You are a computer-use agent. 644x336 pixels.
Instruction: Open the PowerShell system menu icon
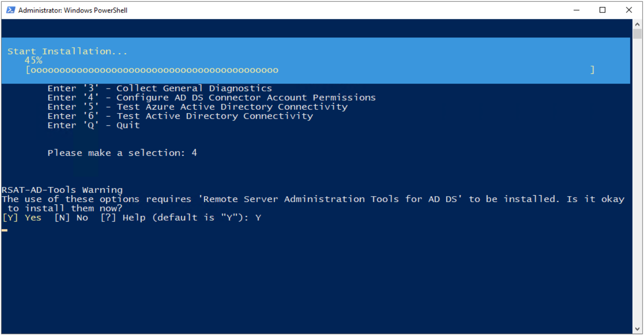(11, 10)
